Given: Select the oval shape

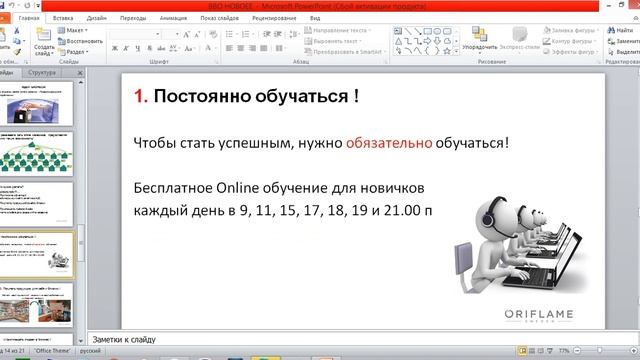Looking at the screenshot, I should point(437,31).
